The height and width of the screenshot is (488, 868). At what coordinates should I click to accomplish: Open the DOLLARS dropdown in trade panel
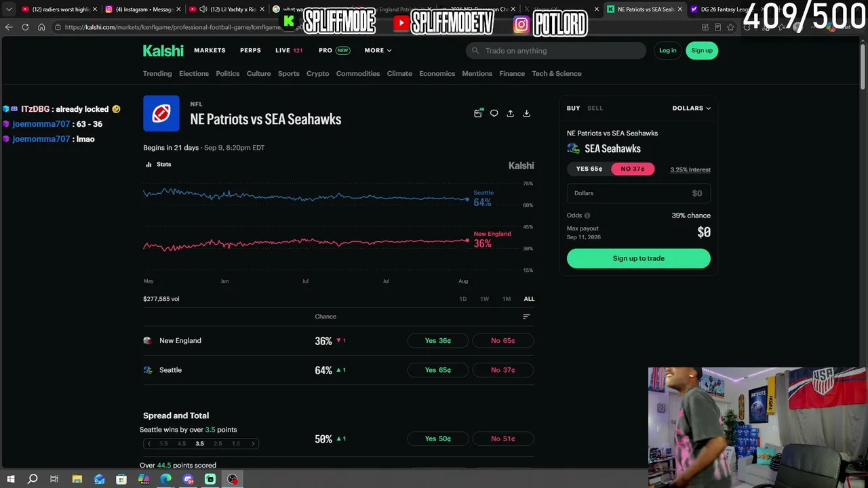(x=691, y=108)
